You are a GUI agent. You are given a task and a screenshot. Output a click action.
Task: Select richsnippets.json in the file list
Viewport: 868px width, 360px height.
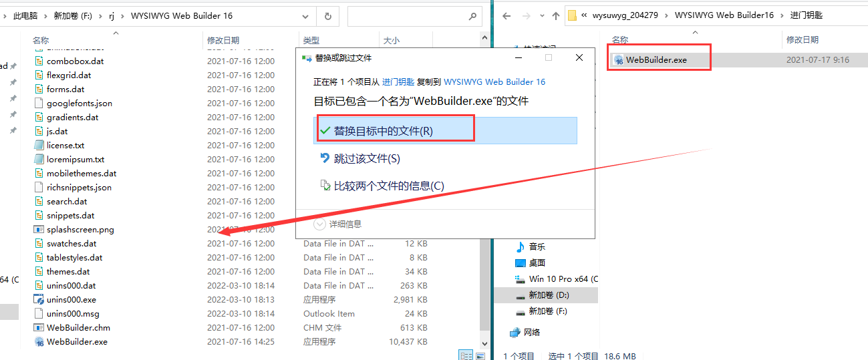79,187
